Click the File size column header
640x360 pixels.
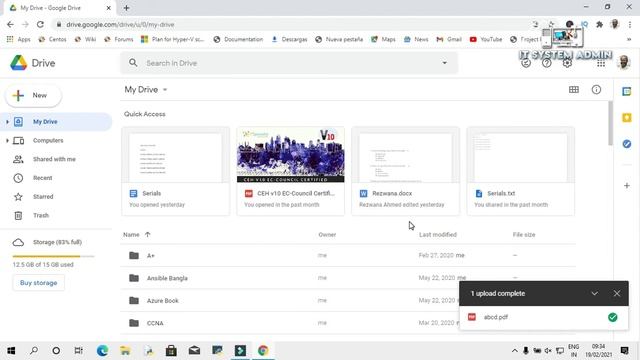coord(524,235)
